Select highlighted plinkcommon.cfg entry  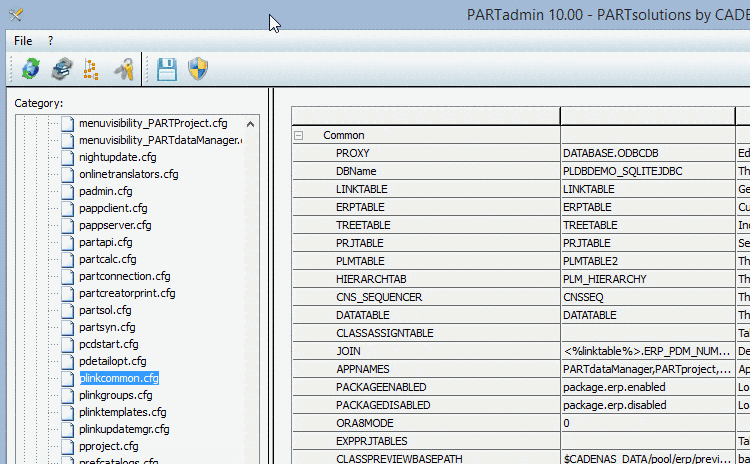(119, 378)
